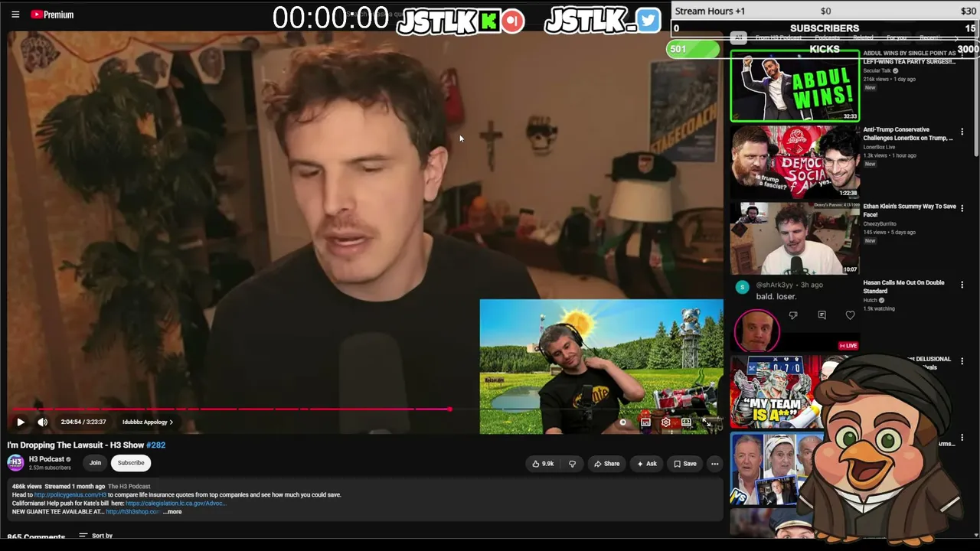Open the 'MY TEAM IS A**' video thumbnail

775,392
